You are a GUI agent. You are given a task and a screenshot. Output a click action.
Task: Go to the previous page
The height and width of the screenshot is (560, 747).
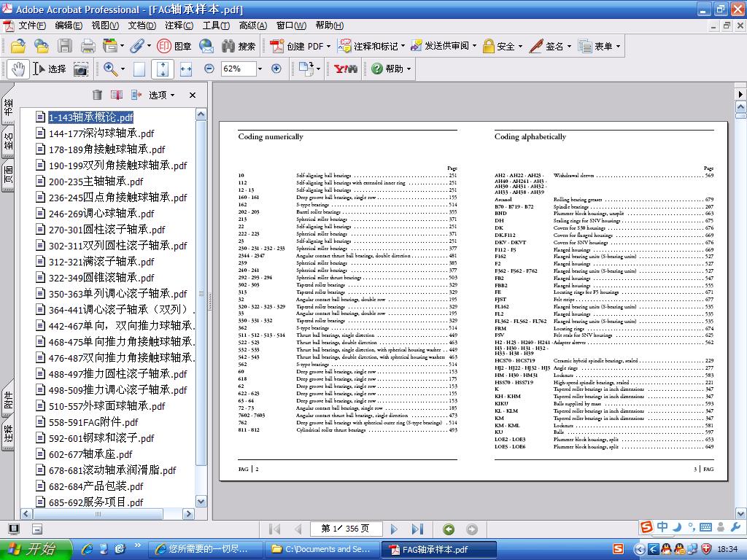pyautogui.click(x=298, y=529)
